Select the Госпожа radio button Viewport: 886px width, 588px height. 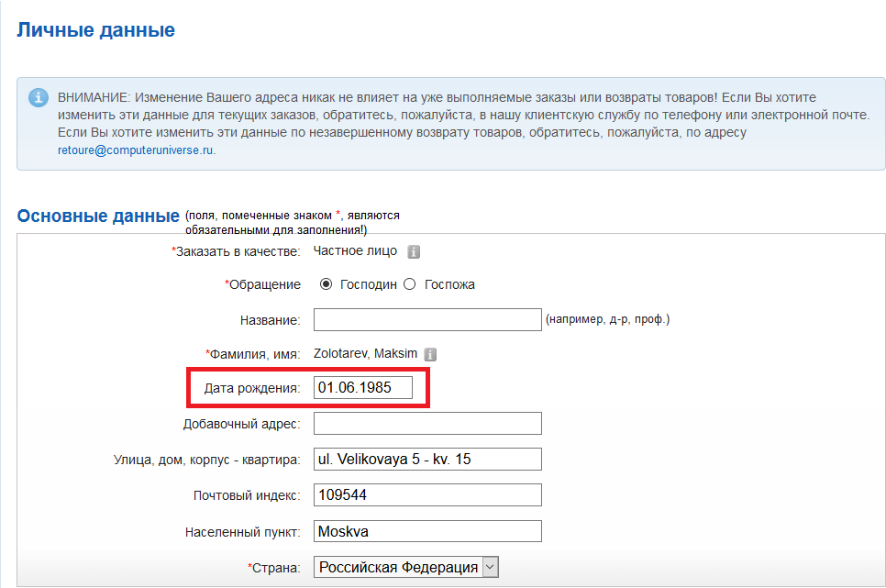click(410, 283)
